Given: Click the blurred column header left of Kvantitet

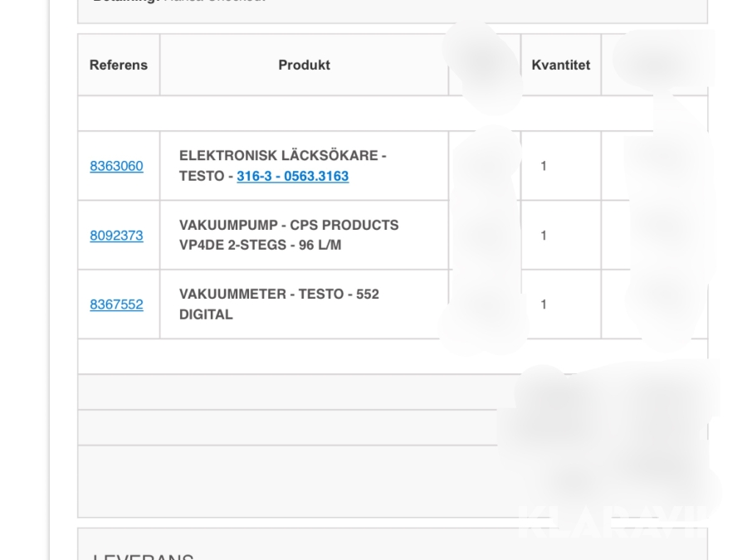Looking at the screenshot, I should (x=484, y=65).
